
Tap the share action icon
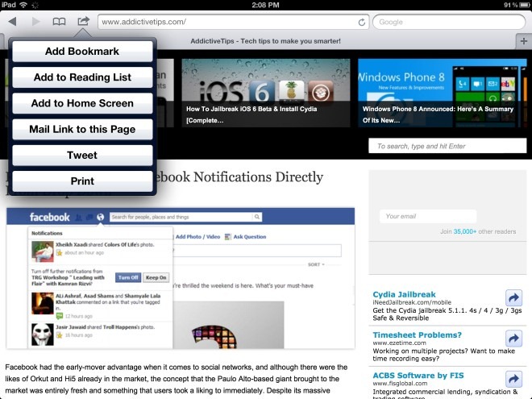(x=83, y=21)
